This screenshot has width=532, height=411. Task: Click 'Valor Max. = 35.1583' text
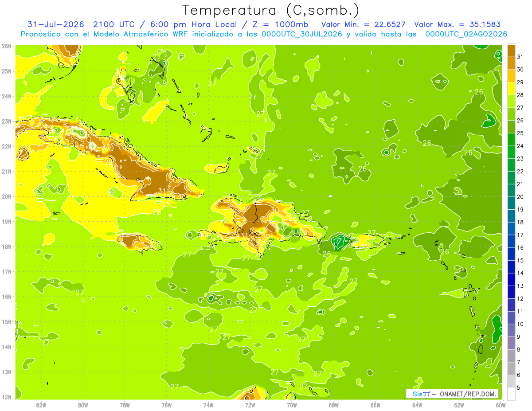tap(458, 24)
